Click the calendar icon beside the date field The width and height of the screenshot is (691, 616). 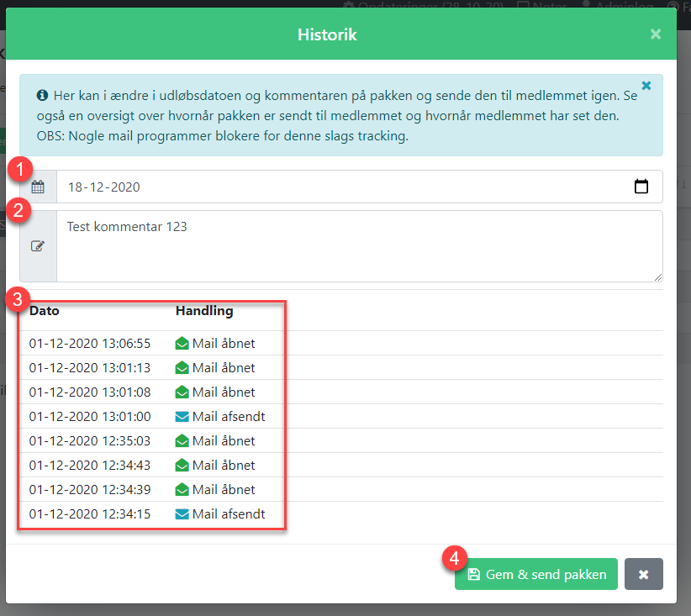38,187
